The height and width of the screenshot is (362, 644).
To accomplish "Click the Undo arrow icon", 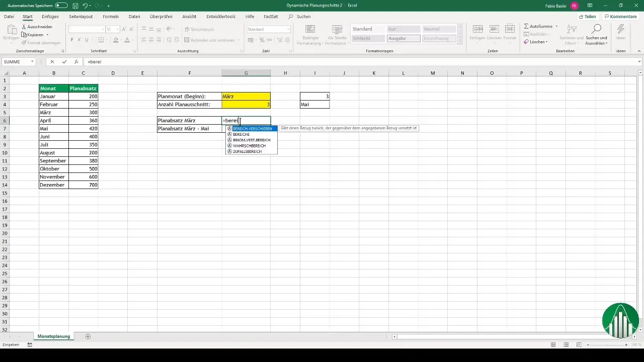I will [x=85, y=6].
